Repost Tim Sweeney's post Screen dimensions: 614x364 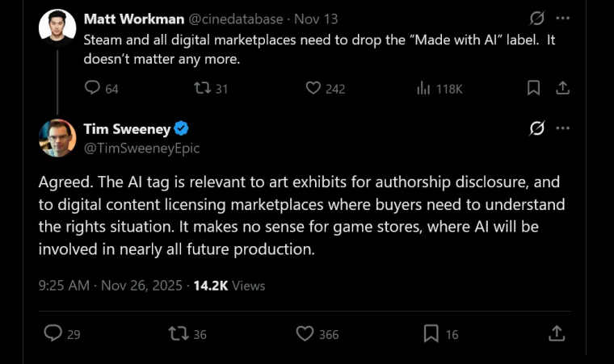[x=178, y=333]
